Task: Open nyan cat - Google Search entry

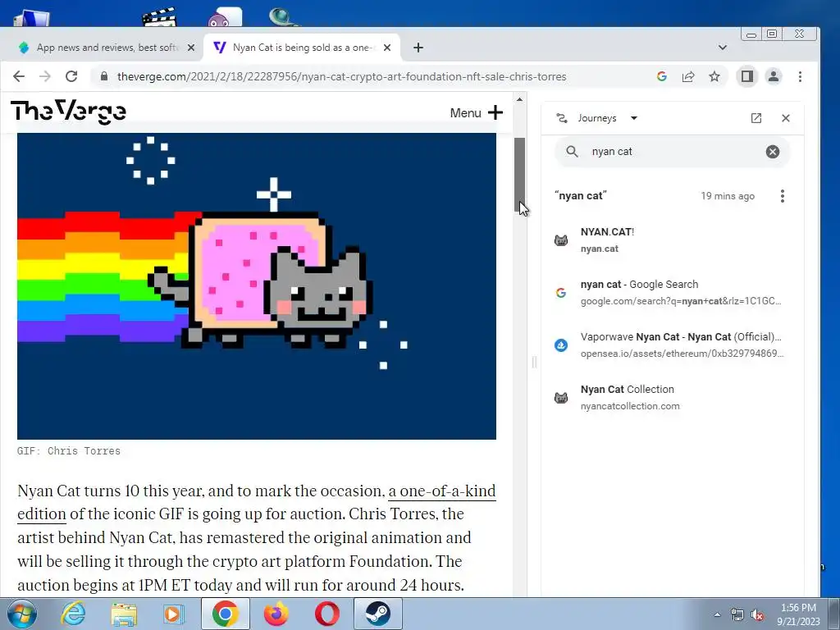Action: [673, 293]
